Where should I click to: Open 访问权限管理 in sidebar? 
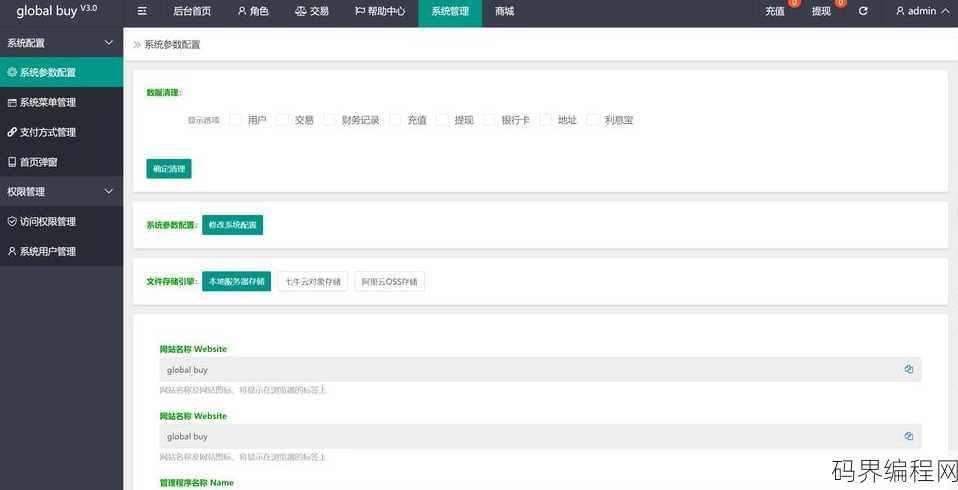point(61,221)
